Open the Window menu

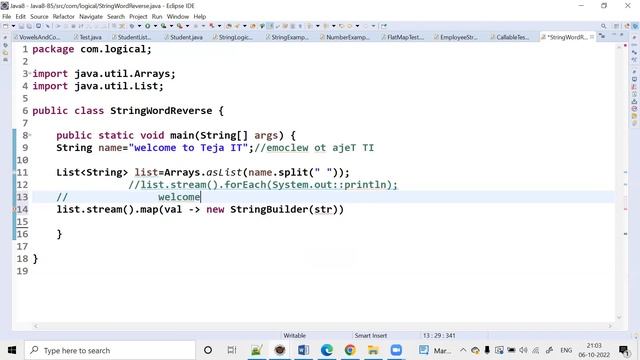pos(178,17)
